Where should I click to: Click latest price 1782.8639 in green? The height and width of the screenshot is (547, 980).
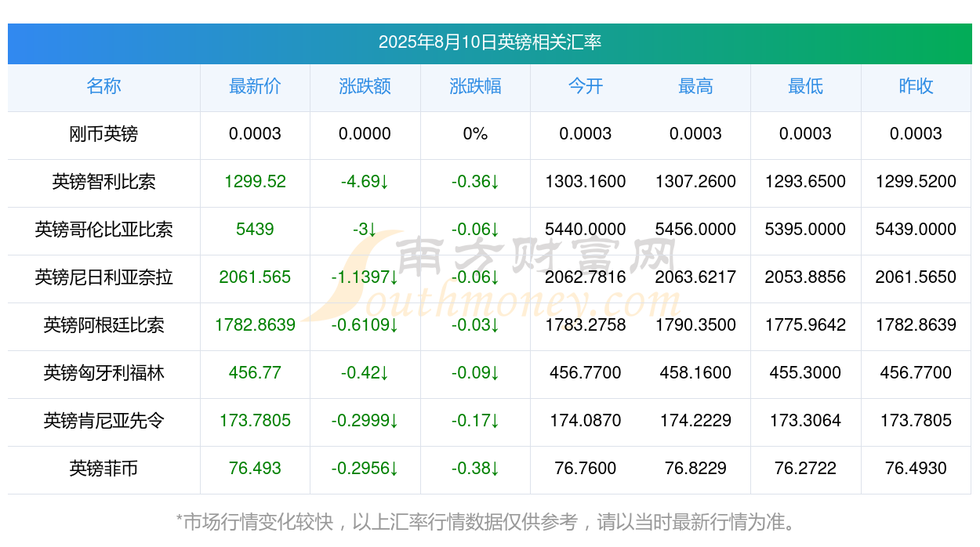point(255,325)
